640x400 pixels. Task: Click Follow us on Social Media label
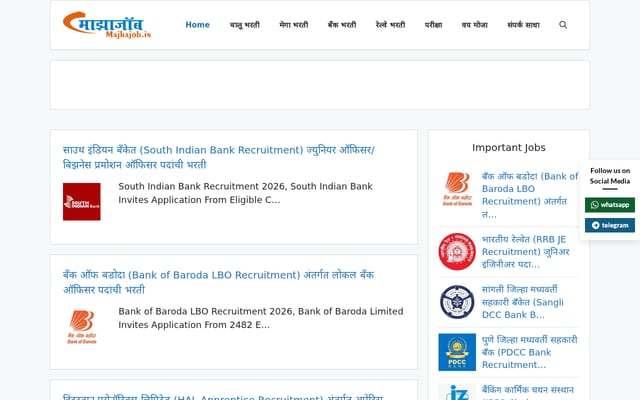610,176
